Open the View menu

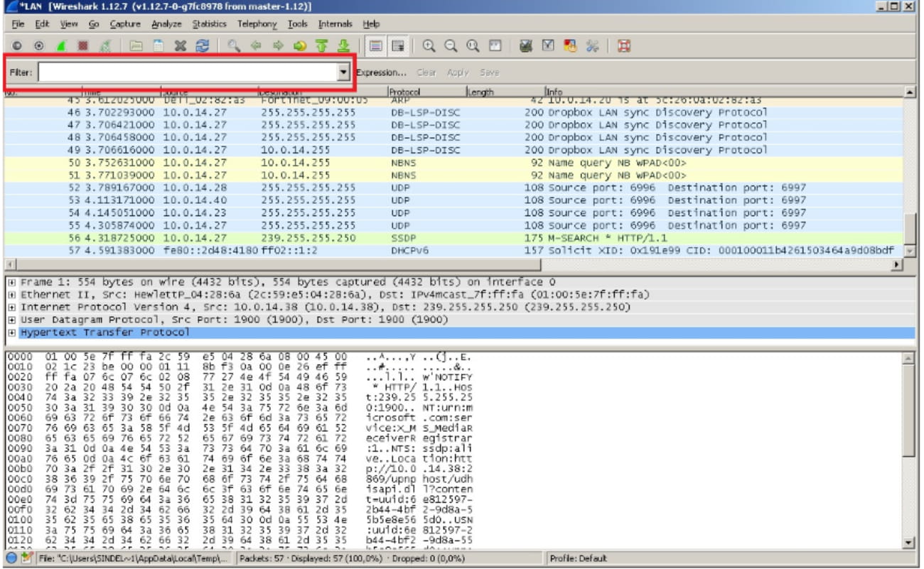coord(69,24)
